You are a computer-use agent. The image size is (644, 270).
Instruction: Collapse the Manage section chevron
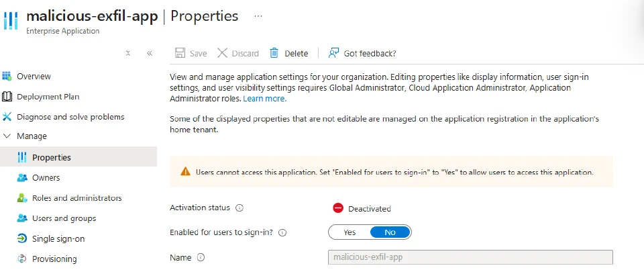[7, 136]
